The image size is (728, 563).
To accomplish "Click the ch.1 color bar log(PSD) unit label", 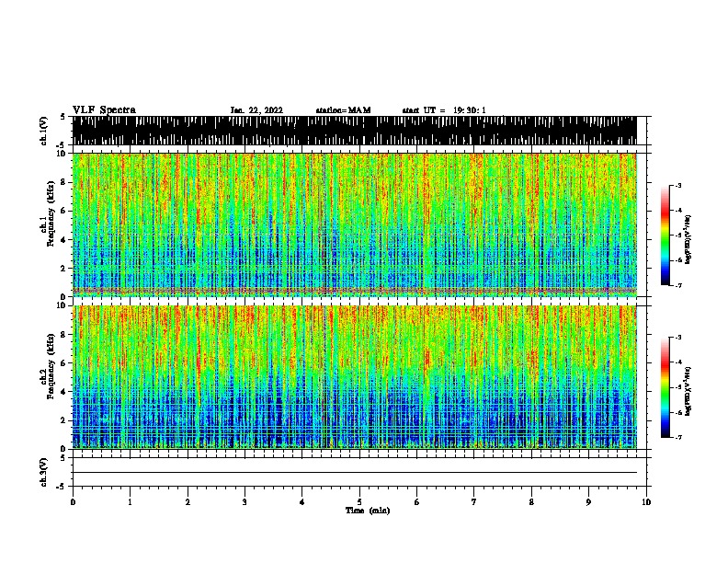I will coord(688,240).
